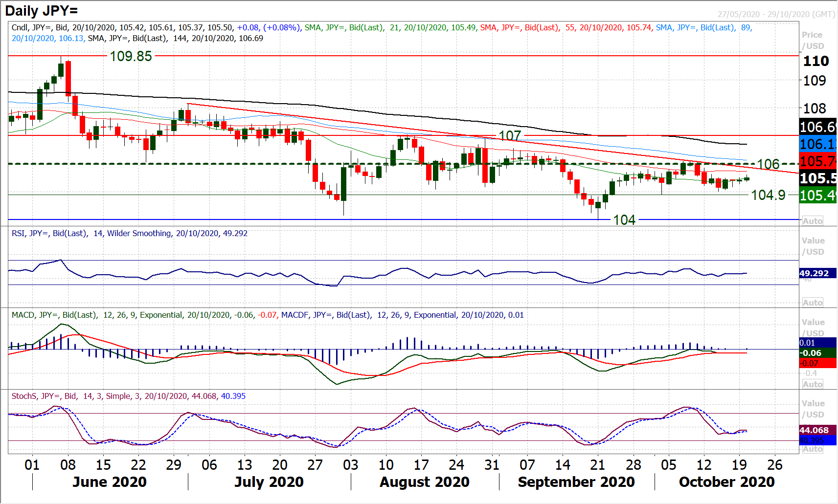The image size is (838, 504).
Task: Select the red 105.74 SMA price tag
Action: (817, 161)
